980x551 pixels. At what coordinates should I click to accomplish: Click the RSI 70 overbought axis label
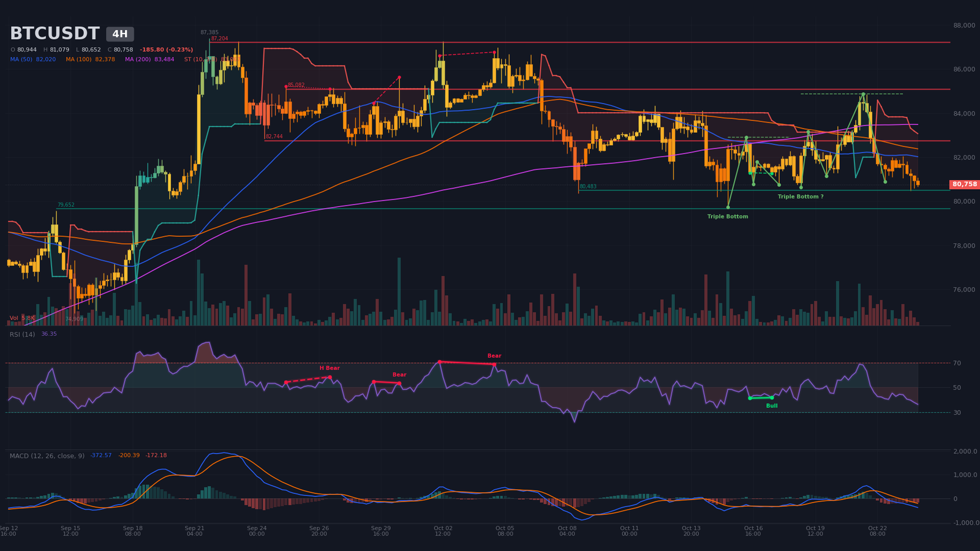point(957,364)
